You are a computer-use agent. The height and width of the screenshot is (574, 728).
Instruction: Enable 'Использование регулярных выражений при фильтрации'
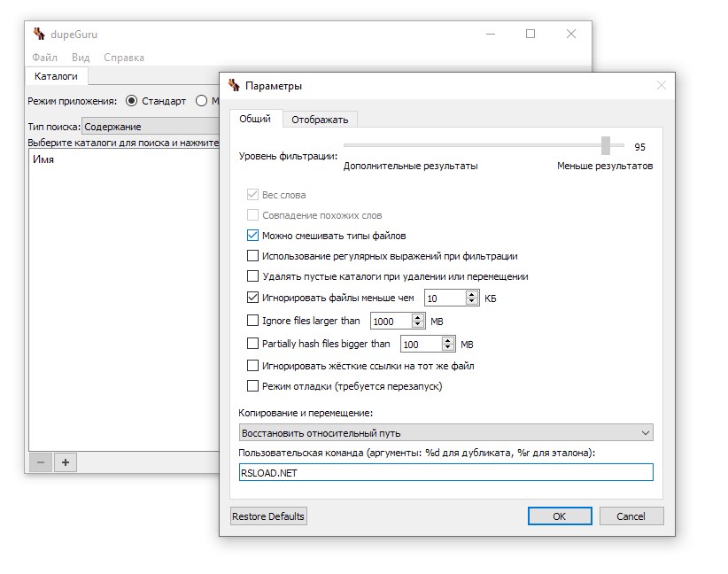(x=252, y=256)
